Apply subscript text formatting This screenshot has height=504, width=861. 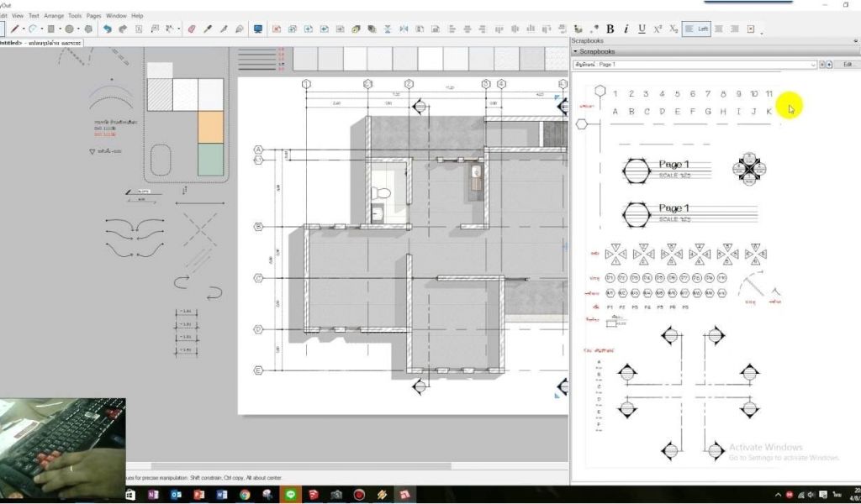(673, 29)
